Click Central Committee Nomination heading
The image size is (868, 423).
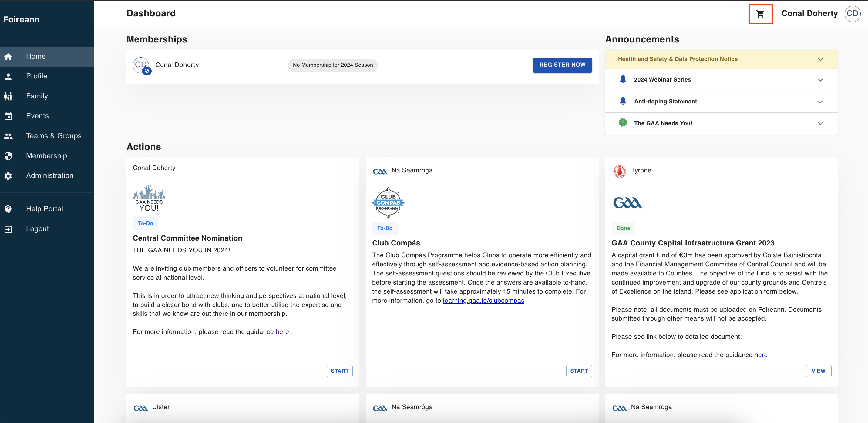point(187,238)
